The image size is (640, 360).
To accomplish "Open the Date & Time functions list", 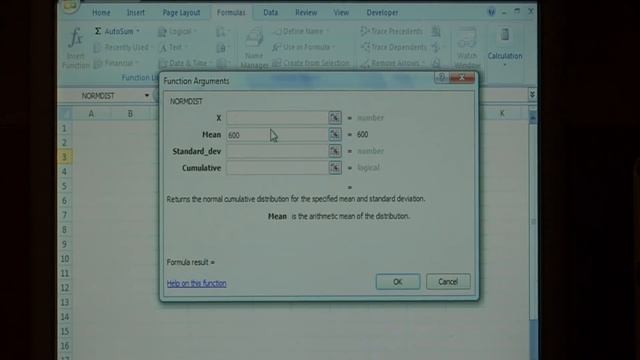I will [x=184, y=63].
